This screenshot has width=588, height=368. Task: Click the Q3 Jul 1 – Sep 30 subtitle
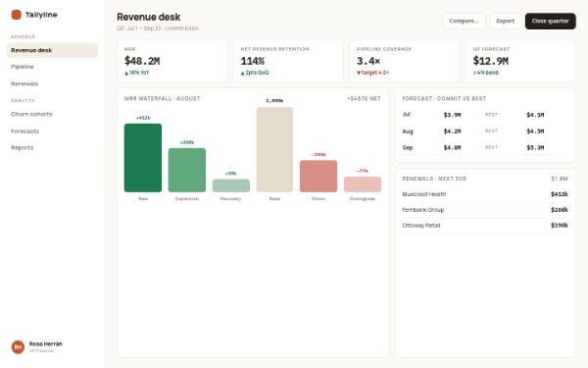[158, 28]
